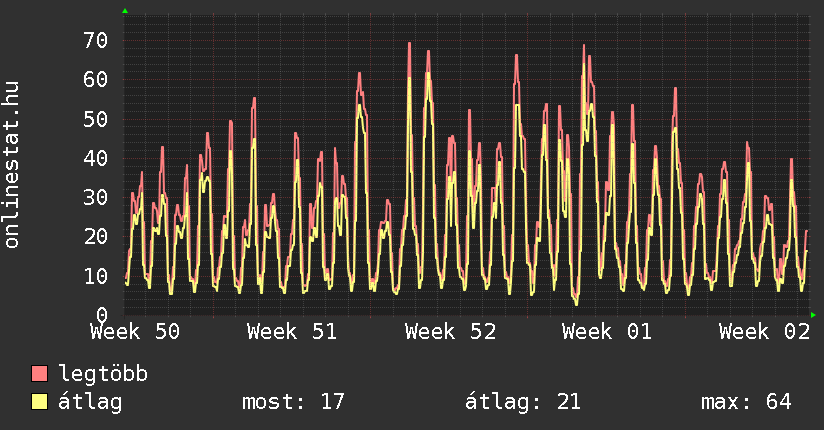Screen dimensions: 824x430
Task: Click the red legtöbb legend swatch
Action: 40,374
